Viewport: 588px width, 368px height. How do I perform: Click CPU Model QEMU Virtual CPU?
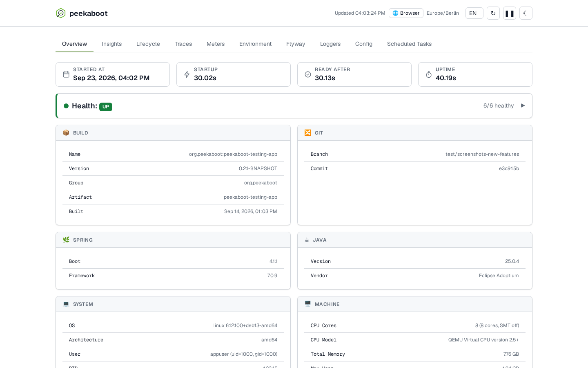pos(483,340)
